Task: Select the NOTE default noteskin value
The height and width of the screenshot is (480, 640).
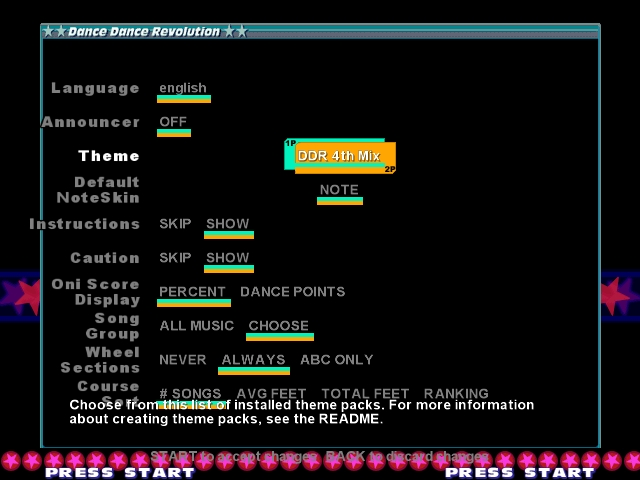Action: [x=339, y=190]
